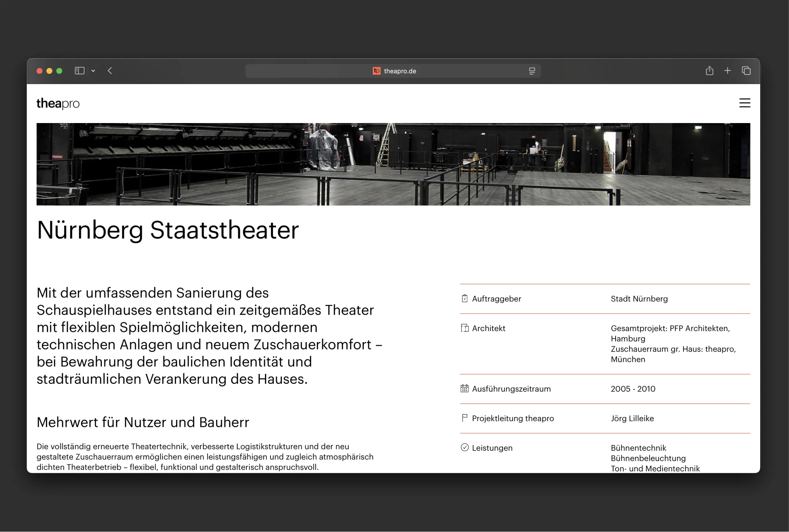Click the calendar icon next to Ausführungszeitraum

pyautogui.click(x=464, y=389)
